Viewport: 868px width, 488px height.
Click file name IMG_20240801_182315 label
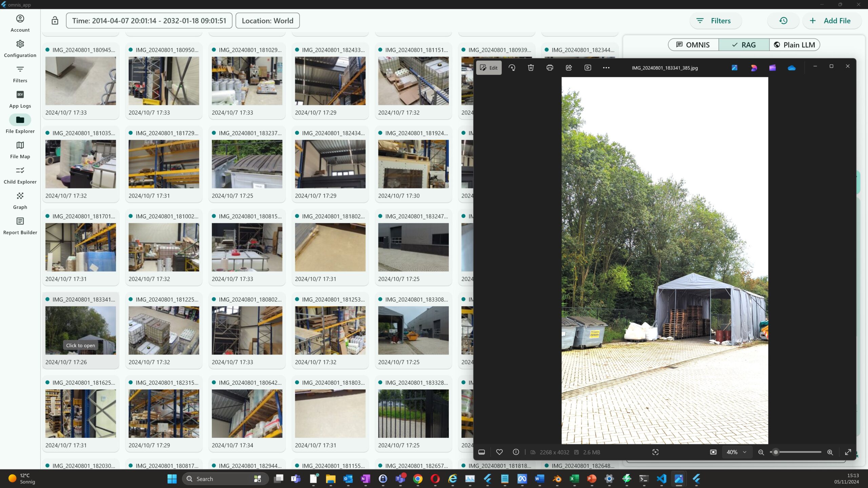coord(167,383)
